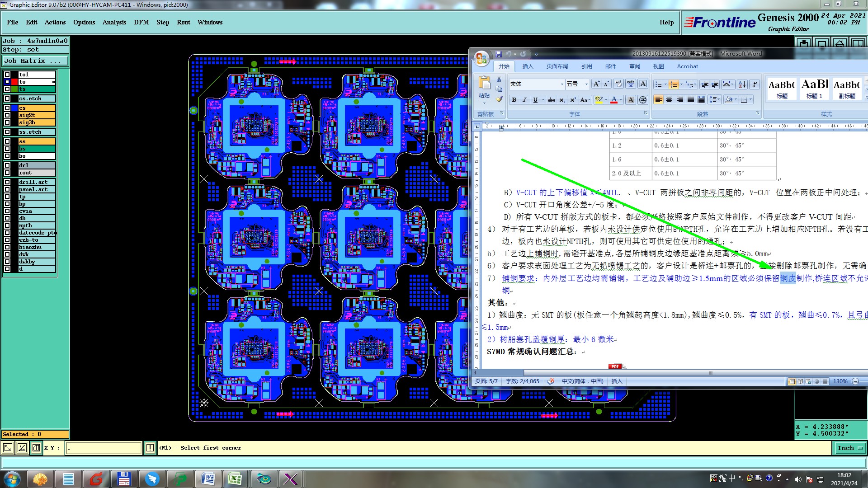Click the Job Matrix button
The height and width of the screenshot is (488, 868).
pos(35,61)
